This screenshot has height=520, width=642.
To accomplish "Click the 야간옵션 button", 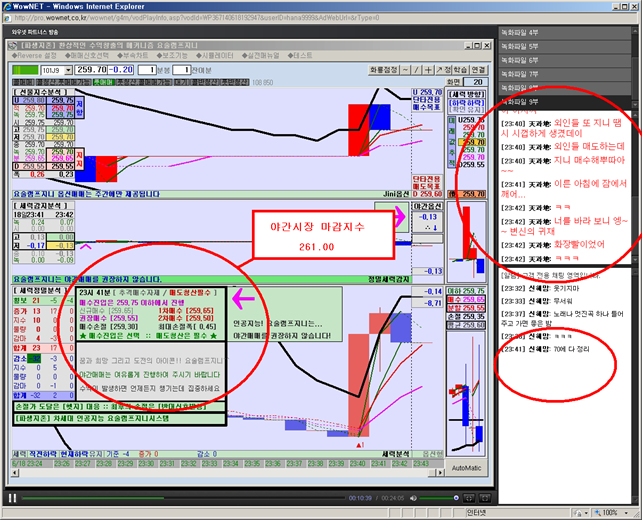I will [427, 206].
